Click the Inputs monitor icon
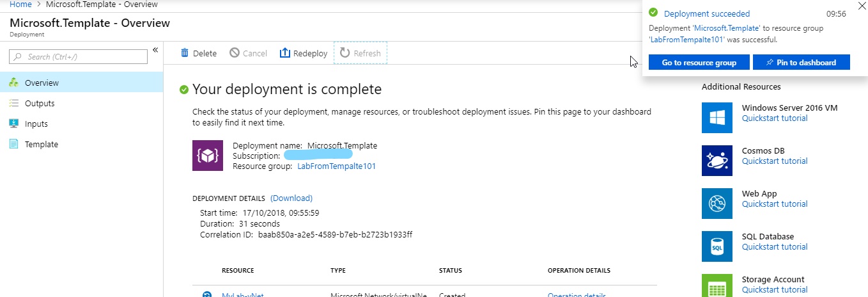 (13, 124)
